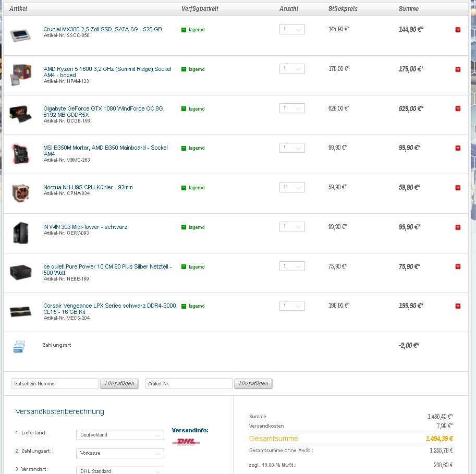
Task: Click the Artikel column header
Action: click(x=18, y=9)
